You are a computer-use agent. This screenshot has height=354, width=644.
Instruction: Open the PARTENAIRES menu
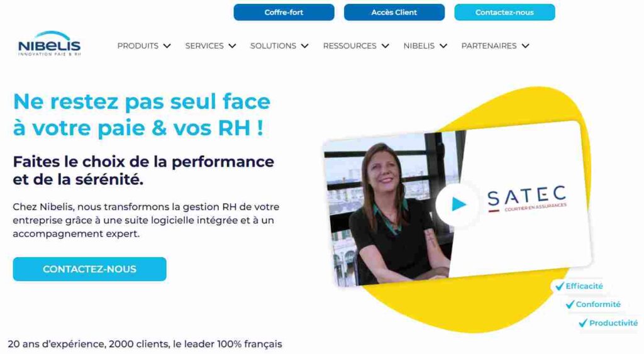pos(489,46)
